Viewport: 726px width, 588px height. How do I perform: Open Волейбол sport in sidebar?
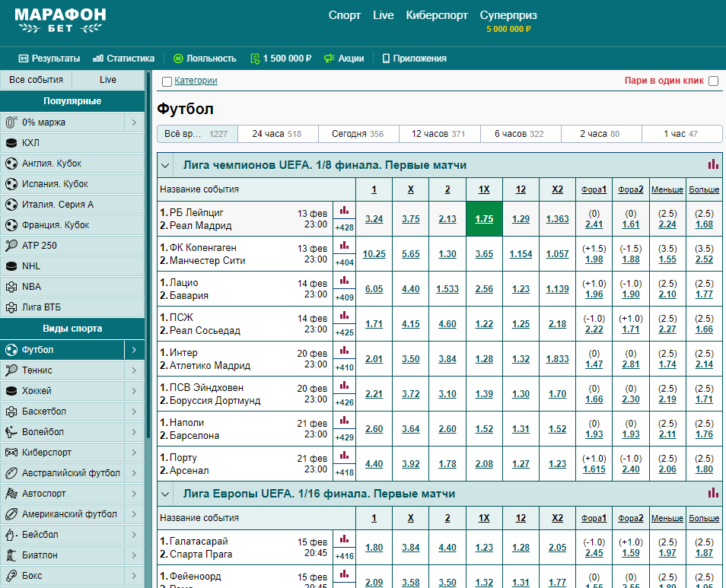point(62,432)
